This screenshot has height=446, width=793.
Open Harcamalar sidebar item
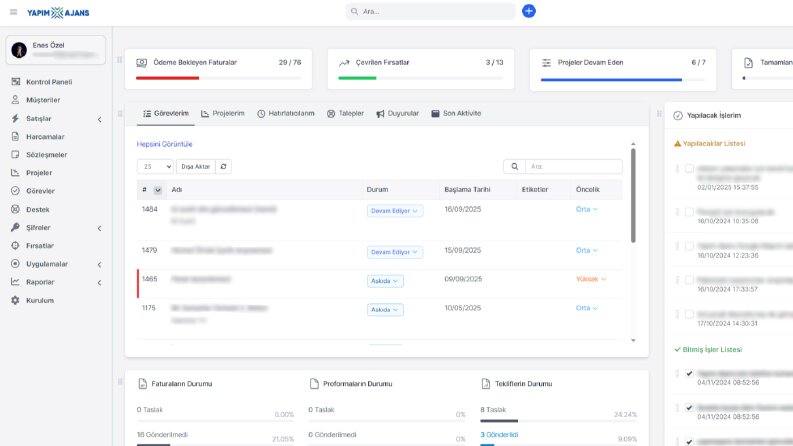coord(45,137)
